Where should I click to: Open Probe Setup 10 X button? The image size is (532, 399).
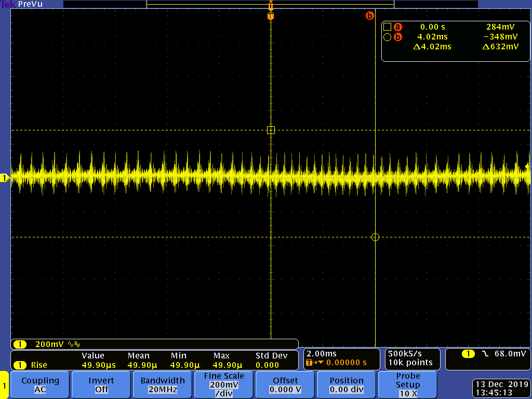pyautogui.click(x=407, y=385)
